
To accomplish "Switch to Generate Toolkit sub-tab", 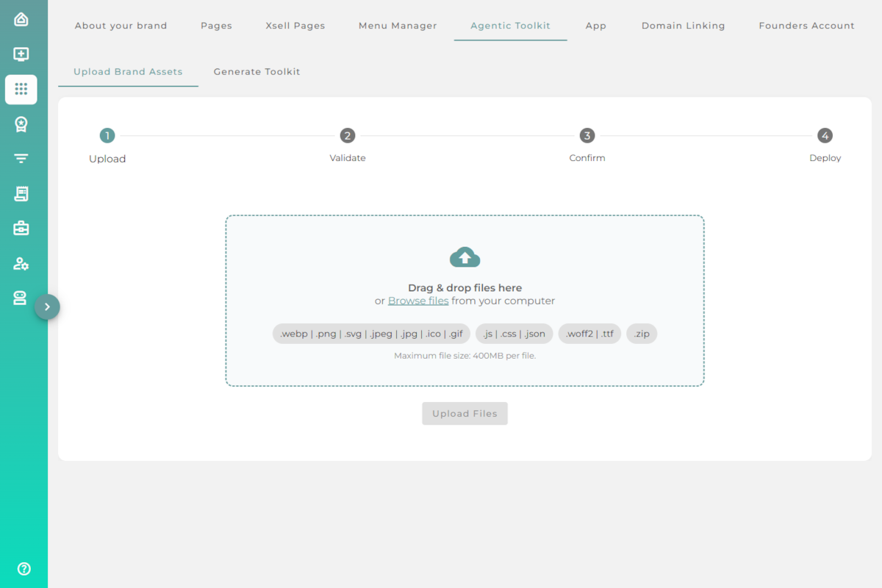I will (257, 72).
